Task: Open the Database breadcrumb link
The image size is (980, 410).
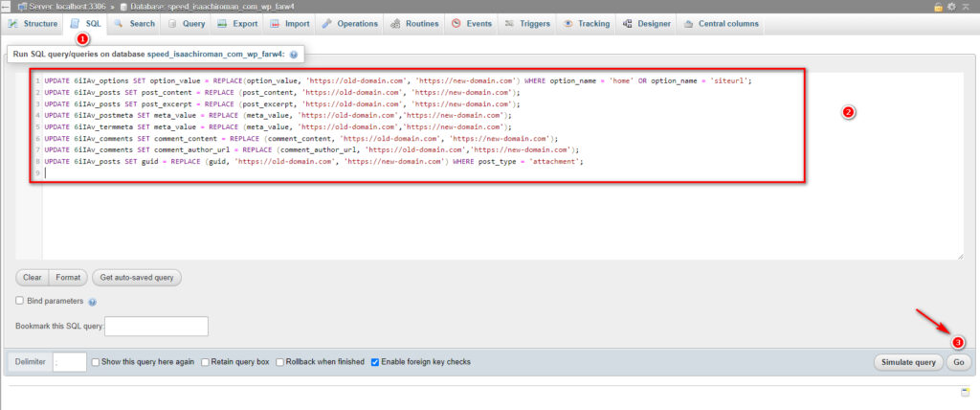Action: pos(212,7)
